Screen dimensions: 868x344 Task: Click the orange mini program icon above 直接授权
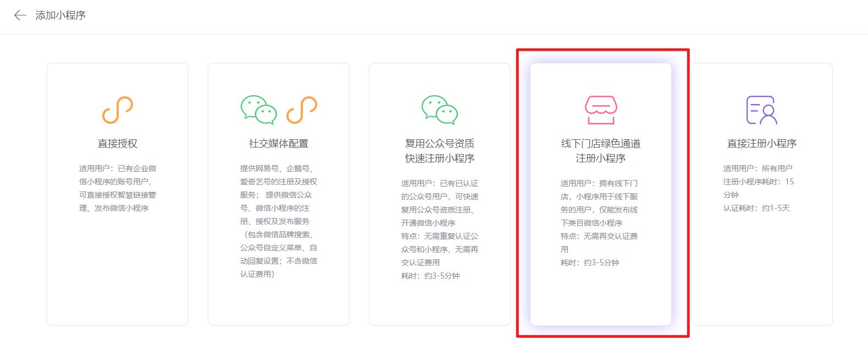[x=118, y=110]
